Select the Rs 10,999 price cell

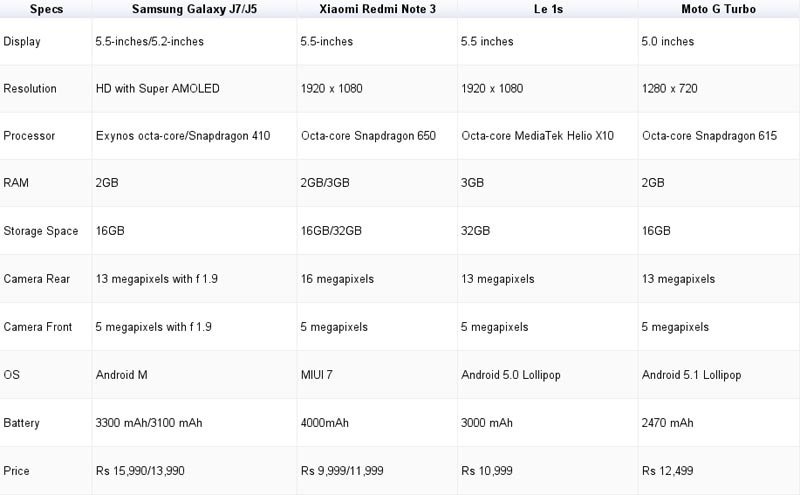click(x=487, y=471)
